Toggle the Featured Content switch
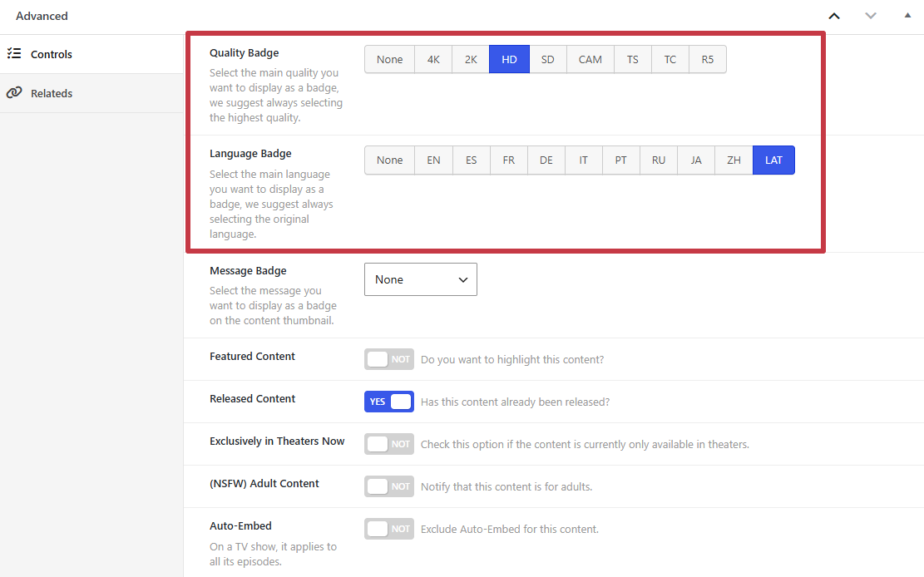The height and width of the screenshot is (577, 924). [389, 359]
